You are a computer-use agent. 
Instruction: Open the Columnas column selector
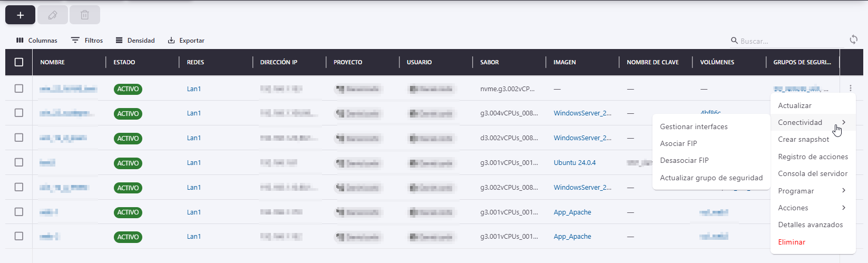37,41
